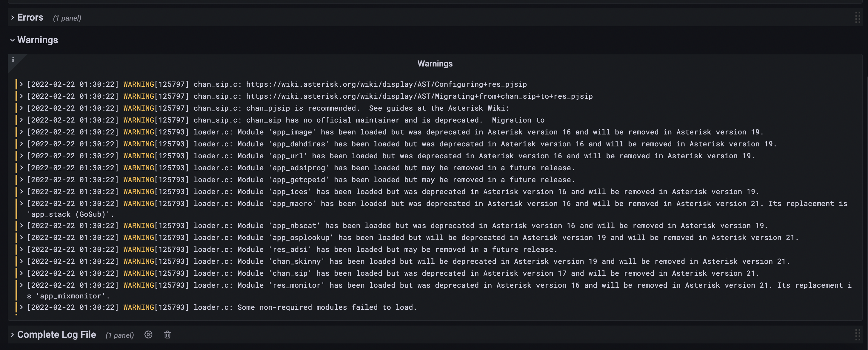Click the Errors row title
868x350 pixels.
(x=30, y=18)
